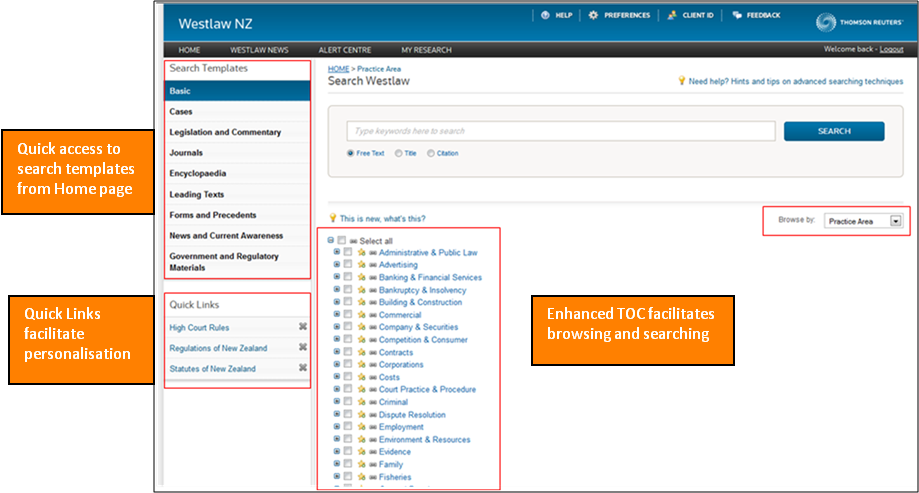Select the Citation radio button

[x=431, y=153]
